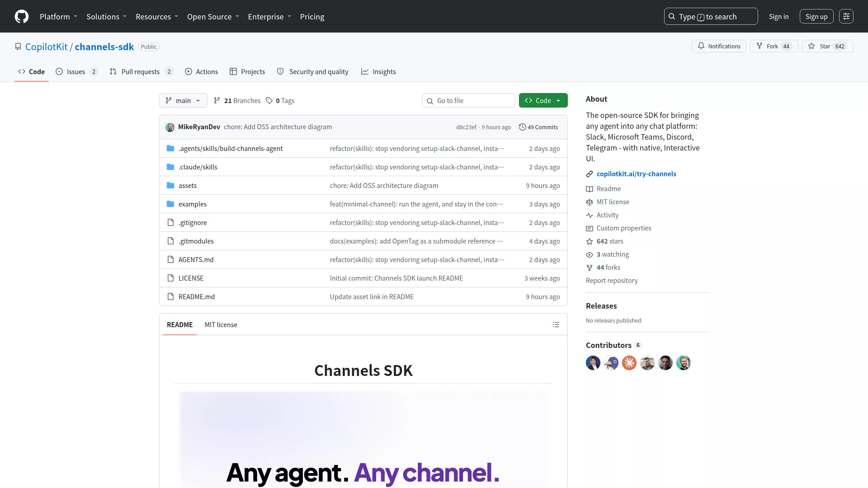Click the commit history clock icon

tap(522, 127)
